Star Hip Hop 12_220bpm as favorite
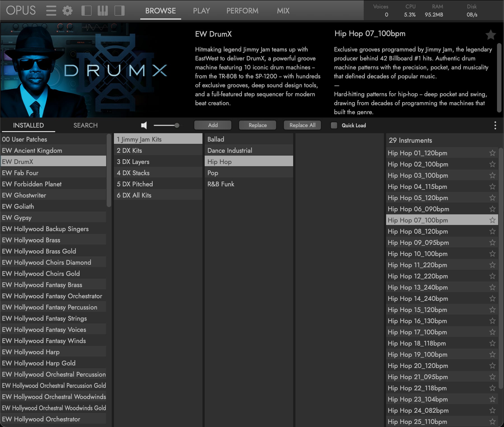Image resolution: width=504 pixels, height=427 pixels. click(x=492, y=276)
